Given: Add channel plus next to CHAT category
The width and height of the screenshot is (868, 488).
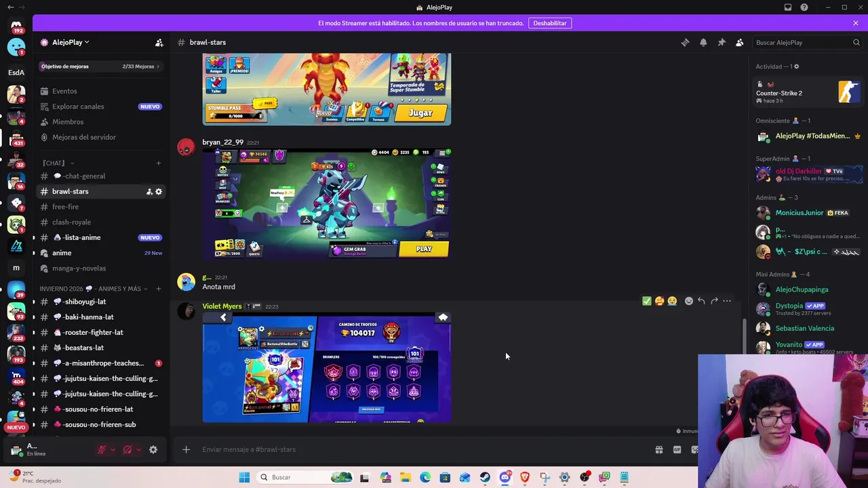Looking at the screenshot, I should pos(159,163).
